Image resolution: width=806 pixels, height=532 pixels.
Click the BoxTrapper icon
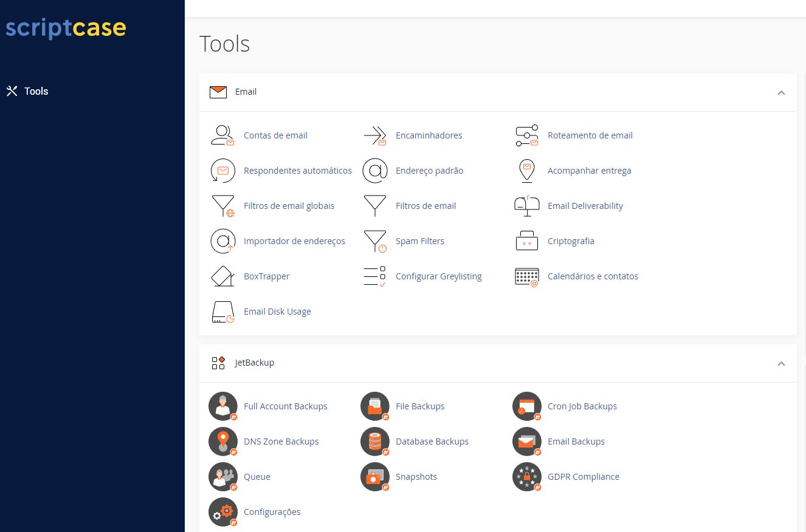[x=222, y=276]
